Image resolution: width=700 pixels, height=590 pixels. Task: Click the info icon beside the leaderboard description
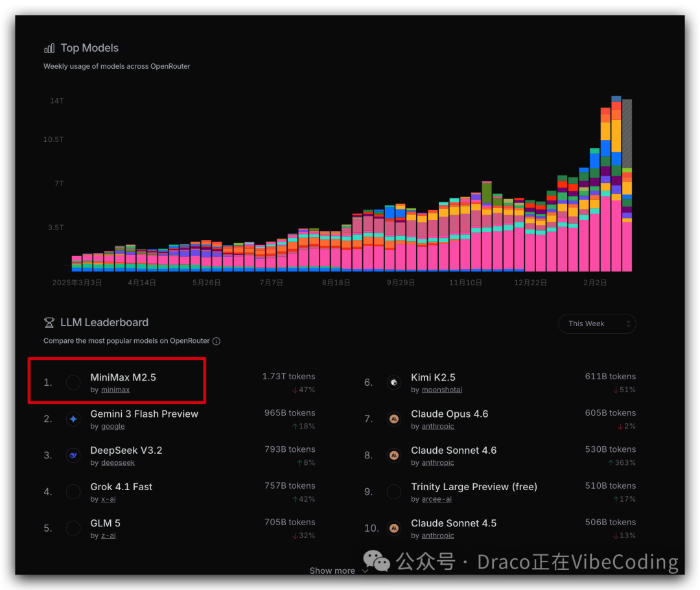click(216, 341)
